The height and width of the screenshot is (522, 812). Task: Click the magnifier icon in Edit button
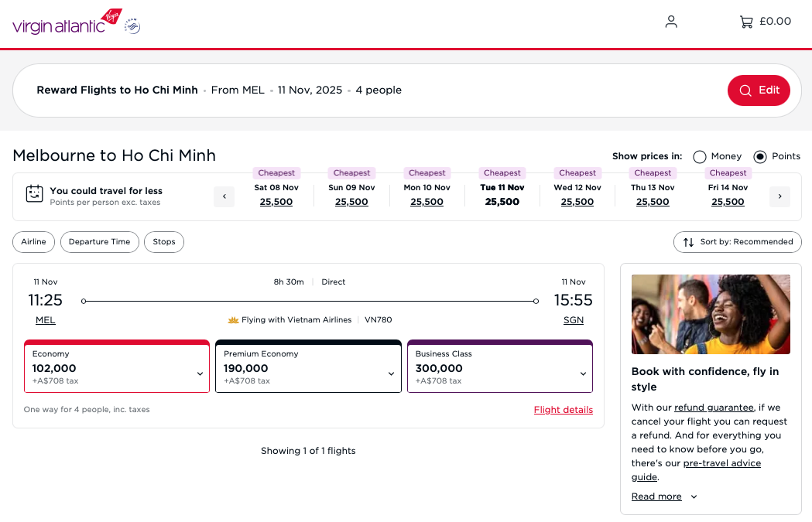point(745,90)
